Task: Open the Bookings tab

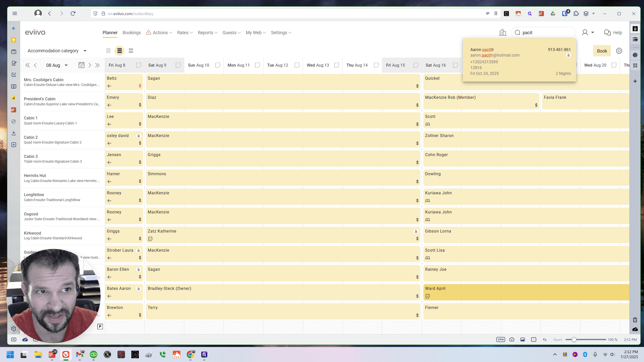Action: coord(132,33)
